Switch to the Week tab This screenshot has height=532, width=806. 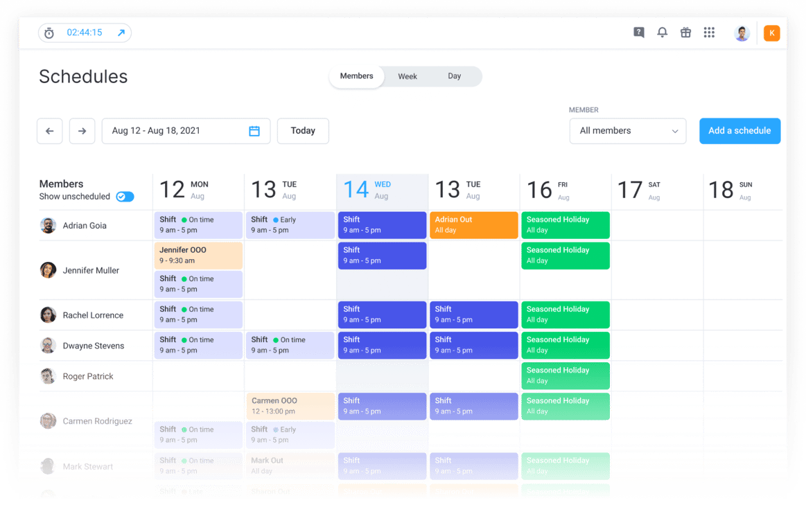(408, 76)
